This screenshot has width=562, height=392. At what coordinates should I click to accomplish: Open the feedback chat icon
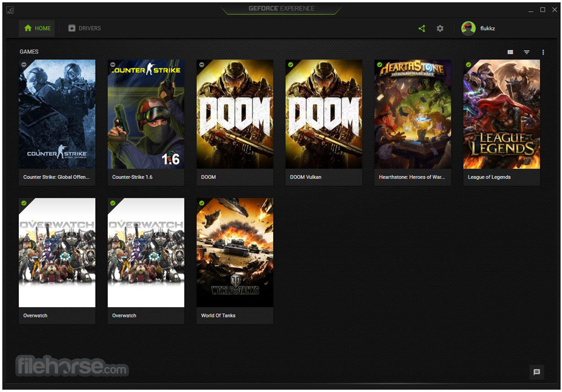[x=536, y=372]
